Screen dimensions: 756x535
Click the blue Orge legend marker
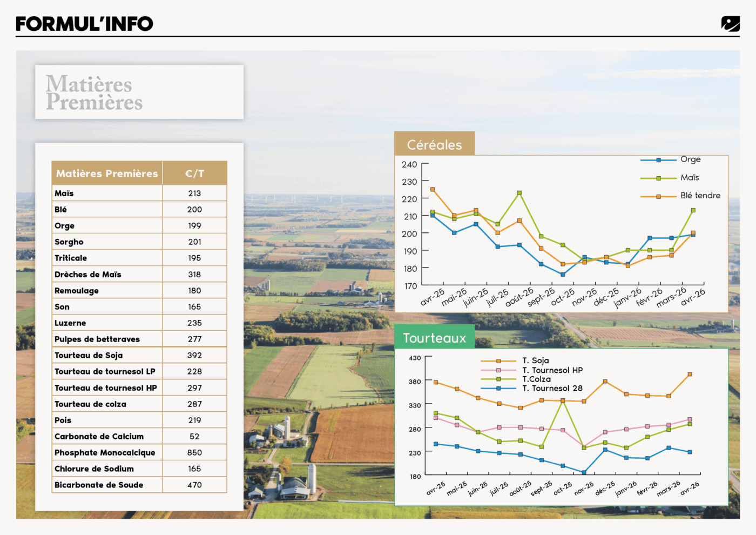click(658, 160)
